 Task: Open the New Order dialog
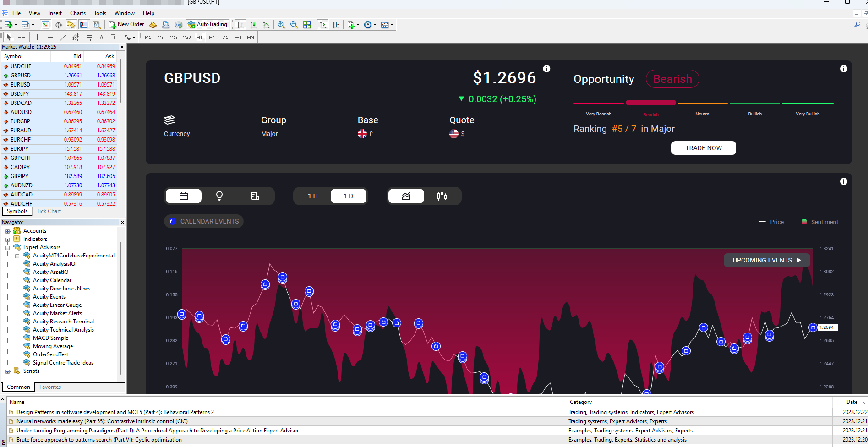coord(126,24)
